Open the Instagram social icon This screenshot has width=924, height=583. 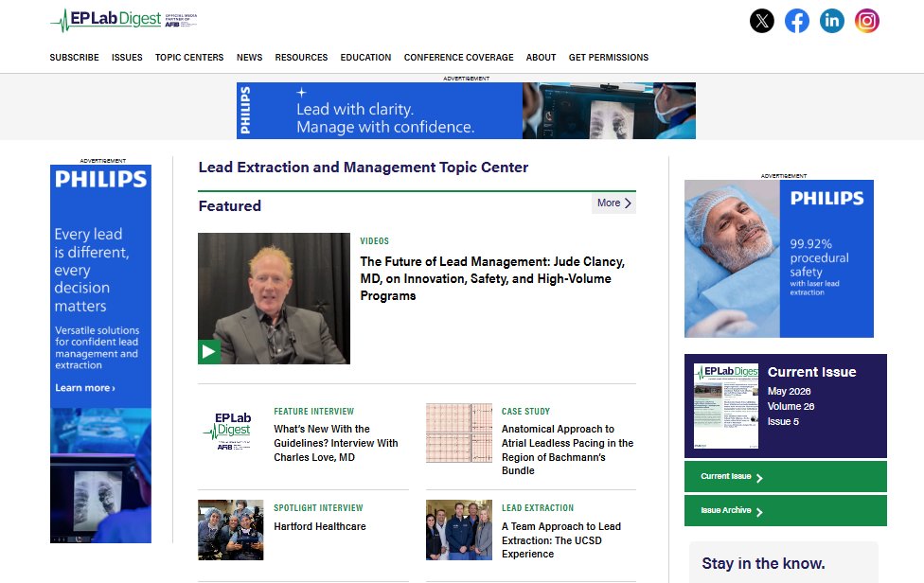pyautogui.click(x=867, y=21)
